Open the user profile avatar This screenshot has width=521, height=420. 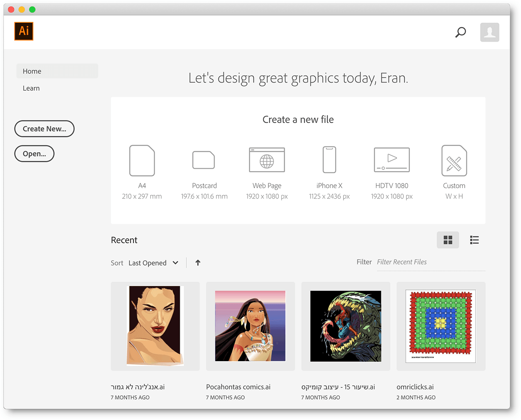pos(489,32)
